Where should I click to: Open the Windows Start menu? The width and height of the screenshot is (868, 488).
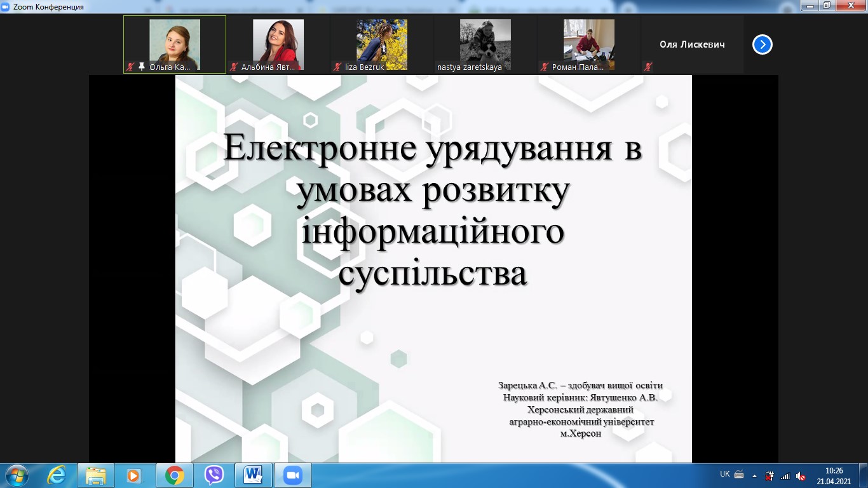coord(16,475)
